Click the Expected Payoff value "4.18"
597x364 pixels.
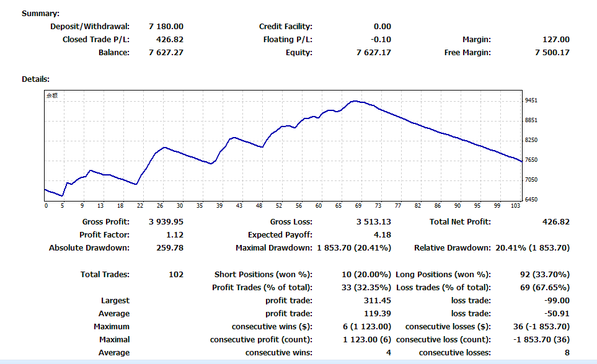point(383,234)
